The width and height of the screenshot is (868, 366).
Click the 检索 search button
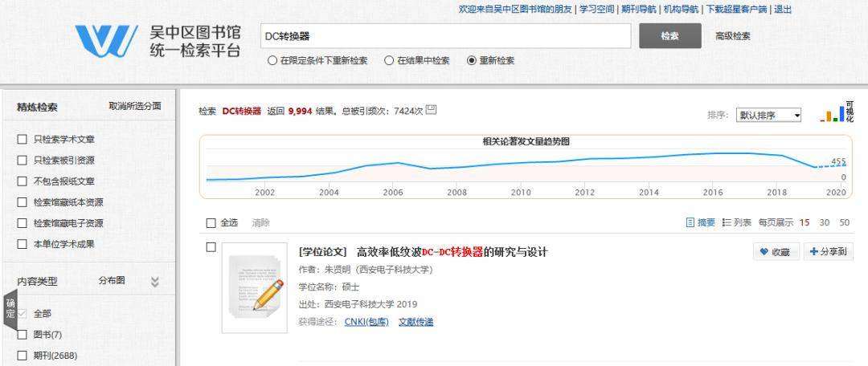669,36
